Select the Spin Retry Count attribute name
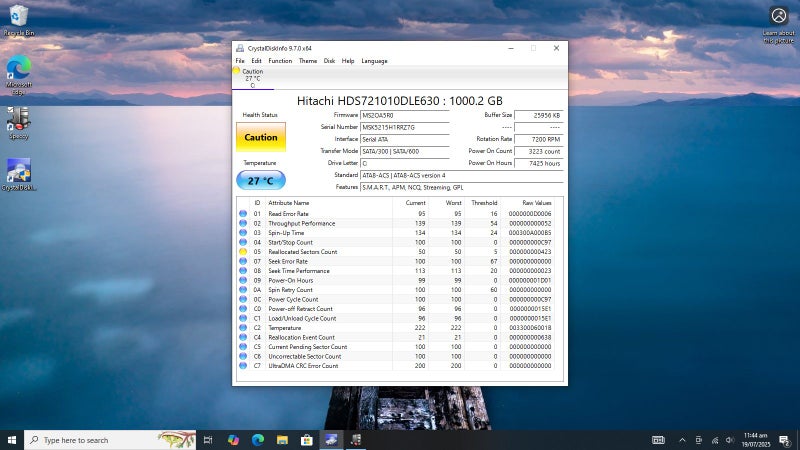 pos(290,290)
